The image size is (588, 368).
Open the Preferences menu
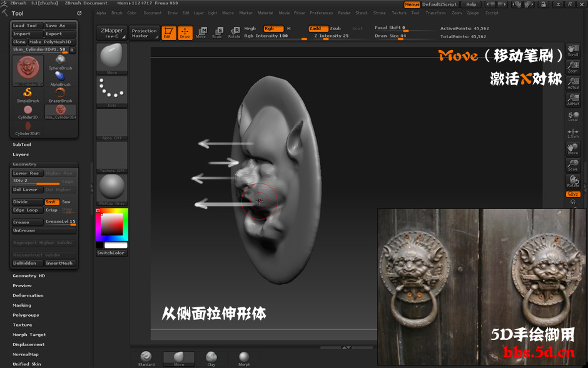click(x=322, y=13)
